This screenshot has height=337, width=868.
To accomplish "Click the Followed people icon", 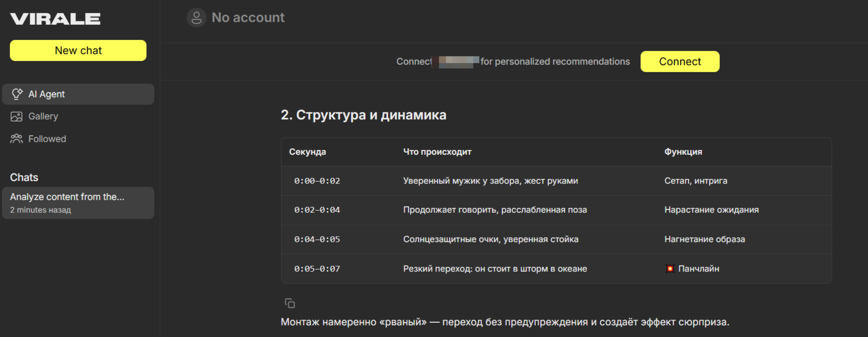I will pyautogui.click(x=17, y=138).
